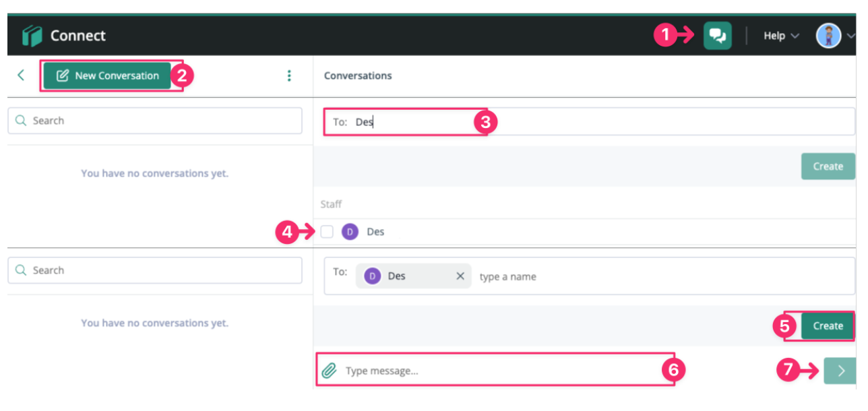
Task: Click the Connect logo icon
Action: point(32,36)
